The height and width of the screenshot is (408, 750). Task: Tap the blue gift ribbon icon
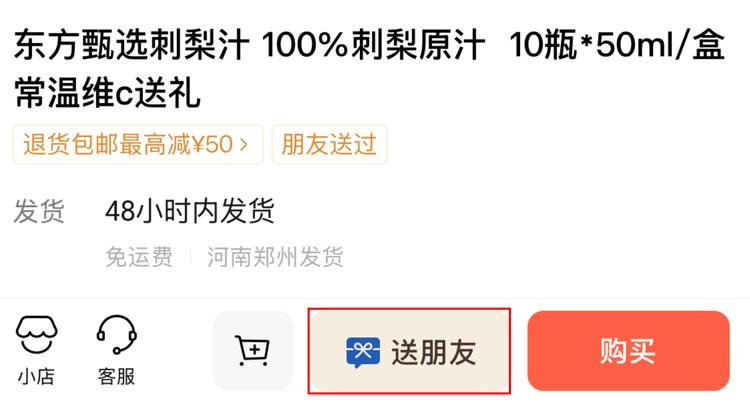(x=363, y=353)
